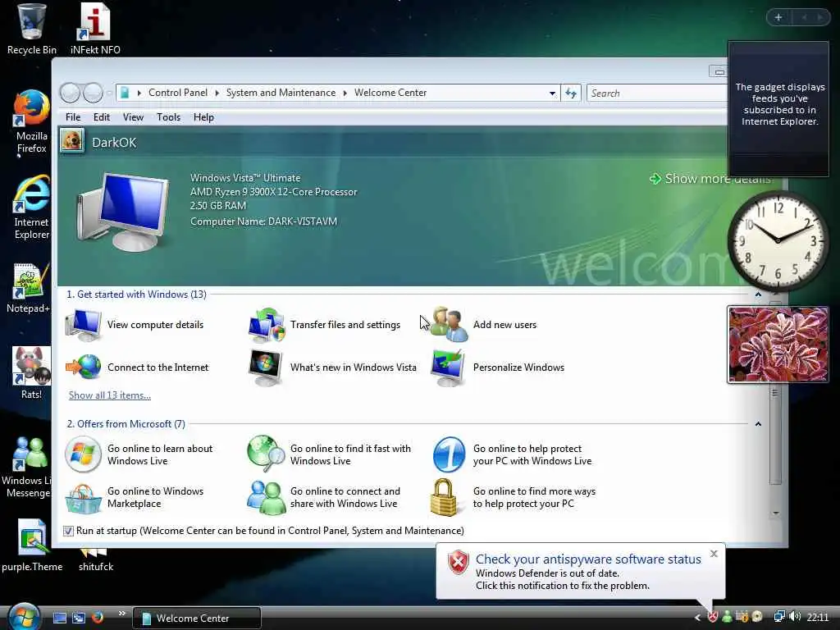The height and width of the screenshot is (630, 840).
Task: Click the Add new users icon
Action: coord(449,325)
